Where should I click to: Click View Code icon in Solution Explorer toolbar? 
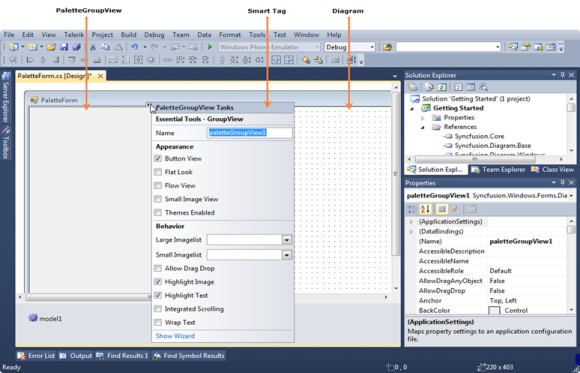[x=458, y=87]
